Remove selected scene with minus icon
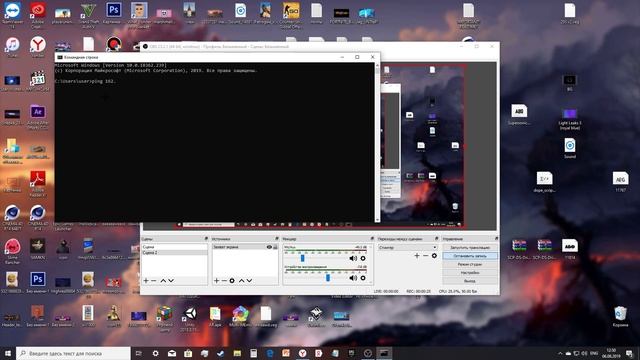Screen dimensions: 640x360 coord(154,281)
